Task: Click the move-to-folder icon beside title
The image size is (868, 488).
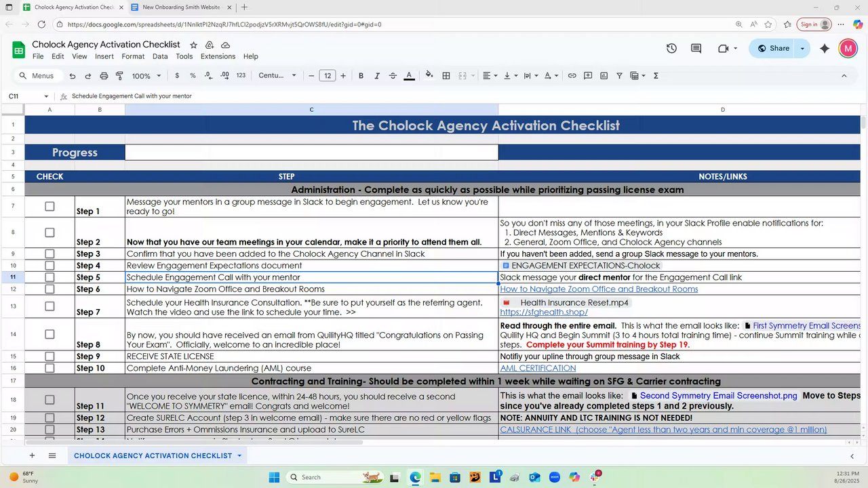Action: tap(210, 45)
